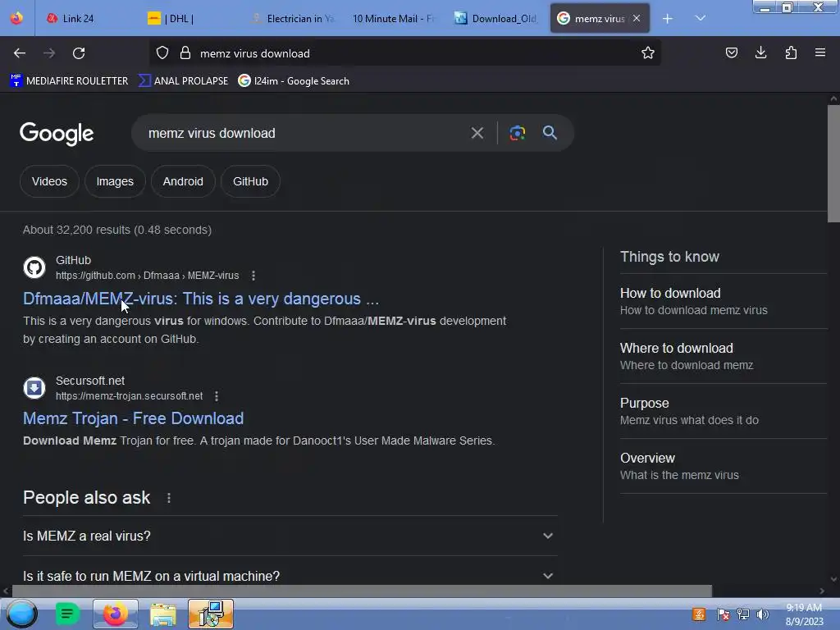The image size is (840, 630).
Task: Open options for the Securesoft.net result
Action: [x=217, y=396]
